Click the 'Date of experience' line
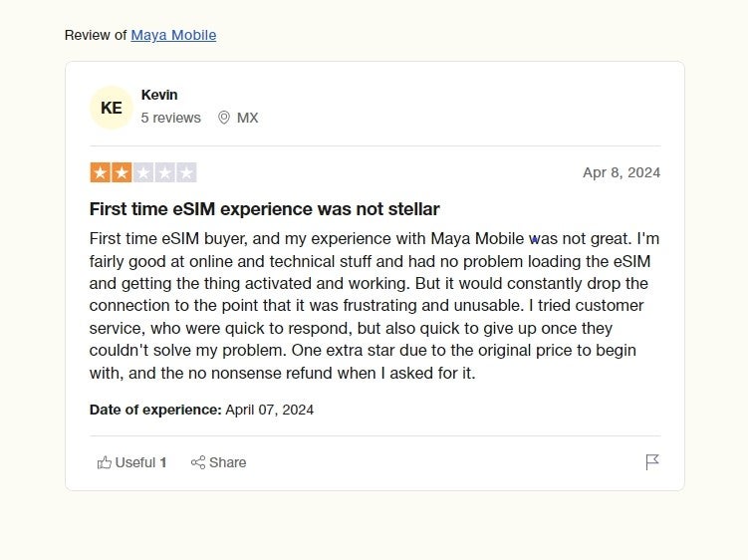Viewport: 748px width, 560px height. pyautogui.click(x=201, y=410)
